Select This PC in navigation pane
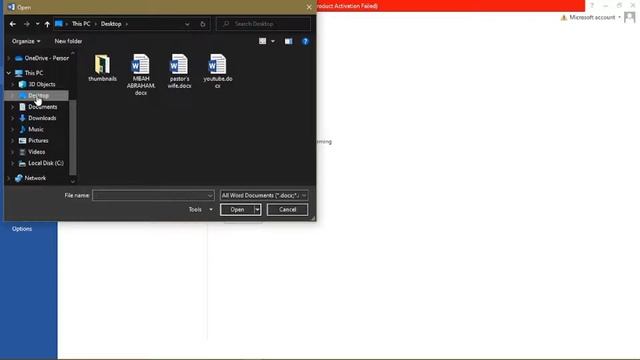 click(x=29, y=73)
